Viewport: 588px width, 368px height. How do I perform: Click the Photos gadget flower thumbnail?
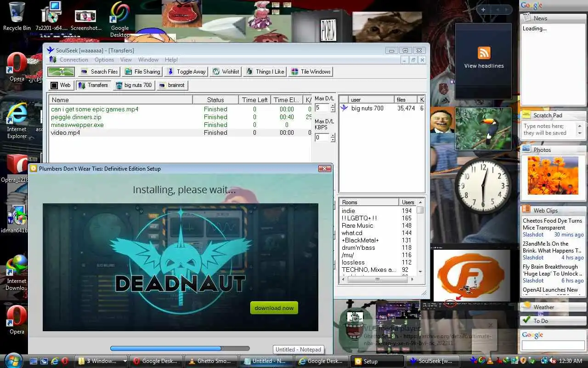553,176
